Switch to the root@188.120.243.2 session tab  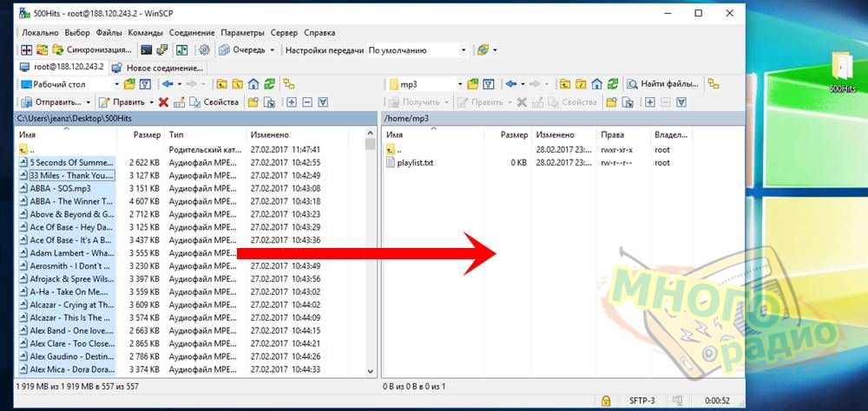(62, 67)
